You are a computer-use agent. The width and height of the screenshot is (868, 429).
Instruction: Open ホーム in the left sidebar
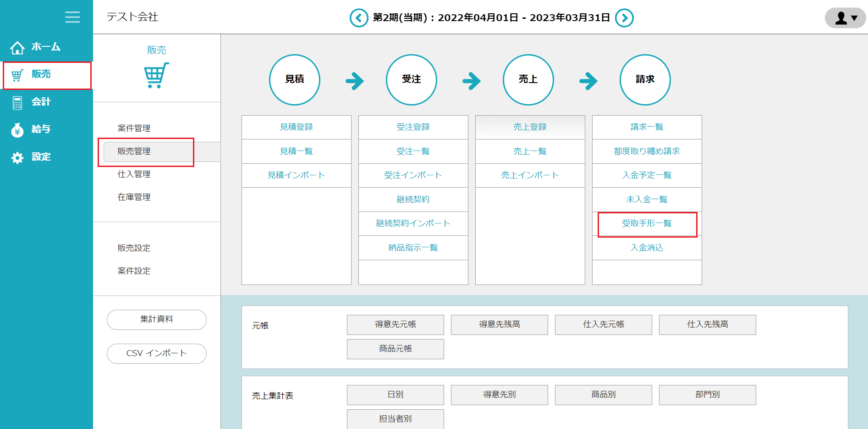point(45,47)
